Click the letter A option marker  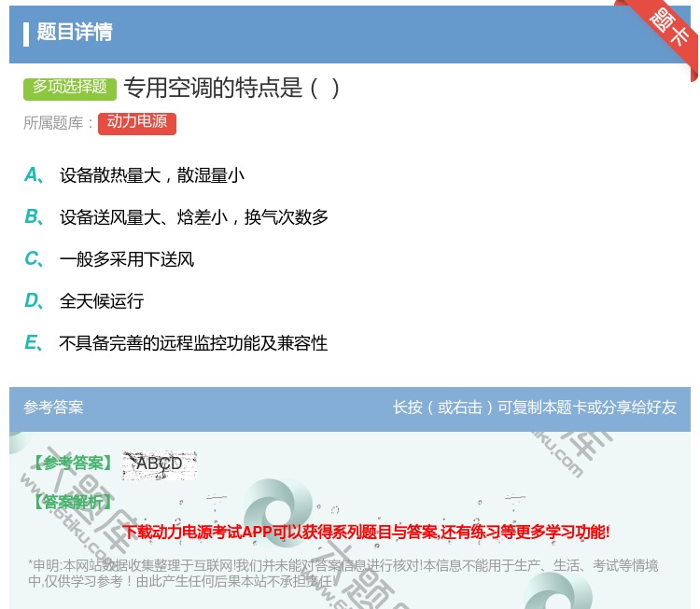[x=34, y=175]
